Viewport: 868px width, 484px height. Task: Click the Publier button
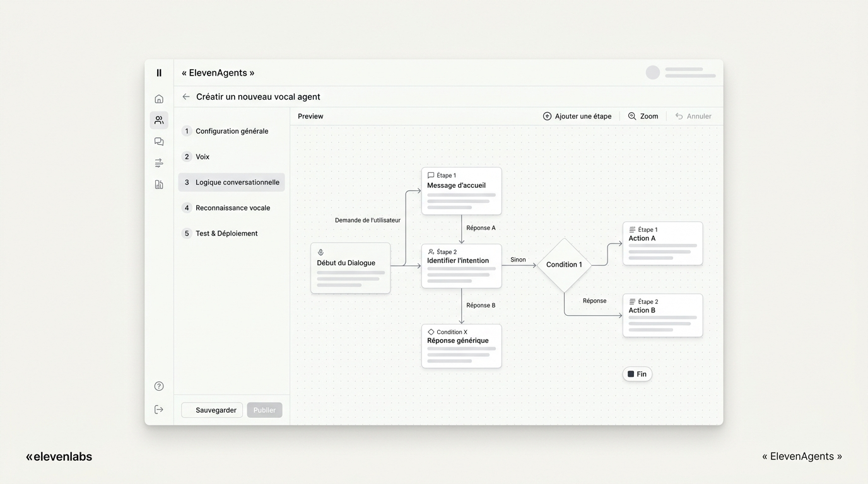(x=265, y=410)
